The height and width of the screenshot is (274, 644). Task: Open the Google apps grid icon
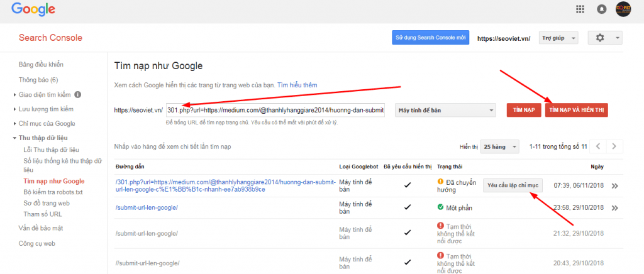(x=580, y=9)
